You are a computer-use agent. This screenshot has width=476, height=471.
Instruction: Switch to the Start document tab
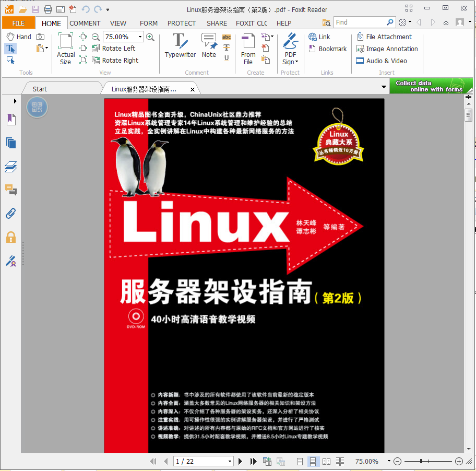40,89
